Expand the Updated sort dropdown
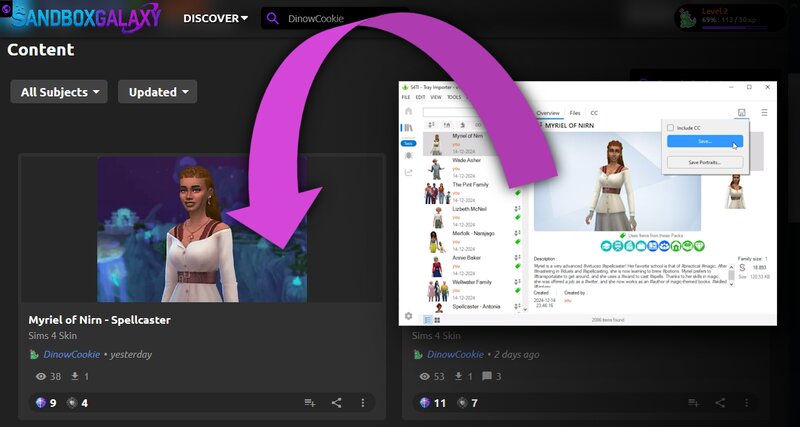800x427 pixels. (x=157, y=92)
